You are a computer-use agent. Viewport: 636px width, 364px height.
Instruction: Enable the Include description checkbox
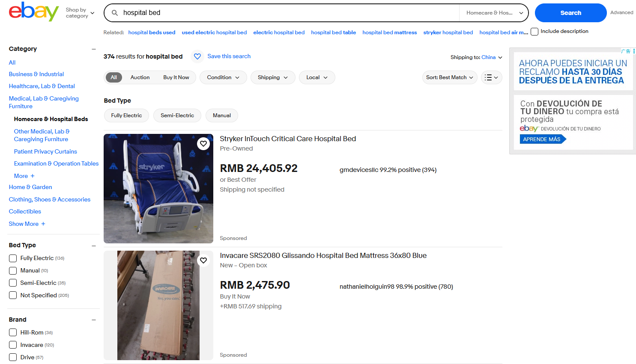pyautogui.click(x=534, y=32)
